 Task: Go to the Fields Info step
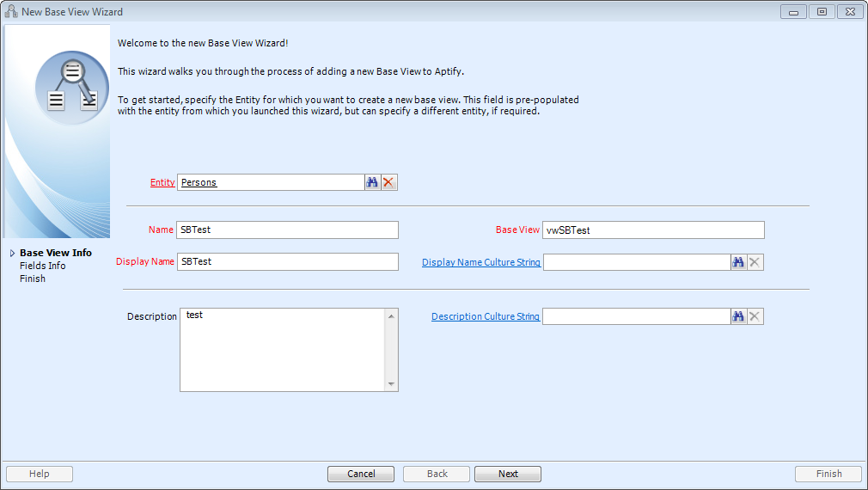tap(43, 266)
